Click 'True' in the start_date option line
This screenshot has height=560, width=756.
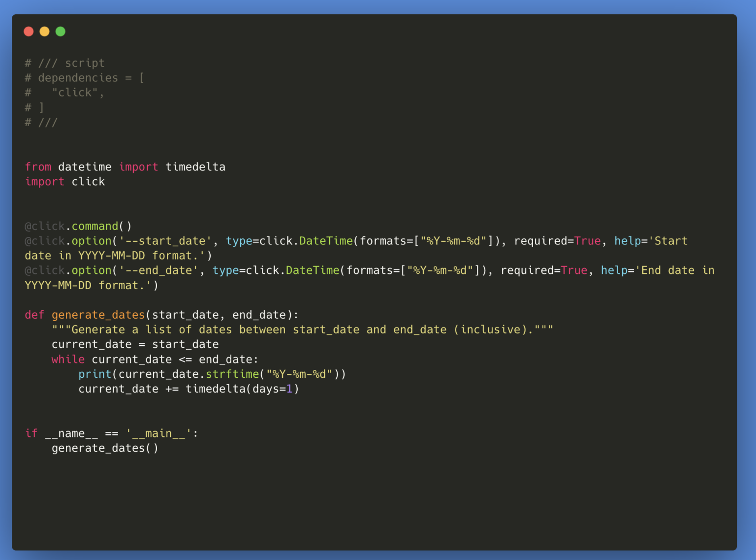587,241
